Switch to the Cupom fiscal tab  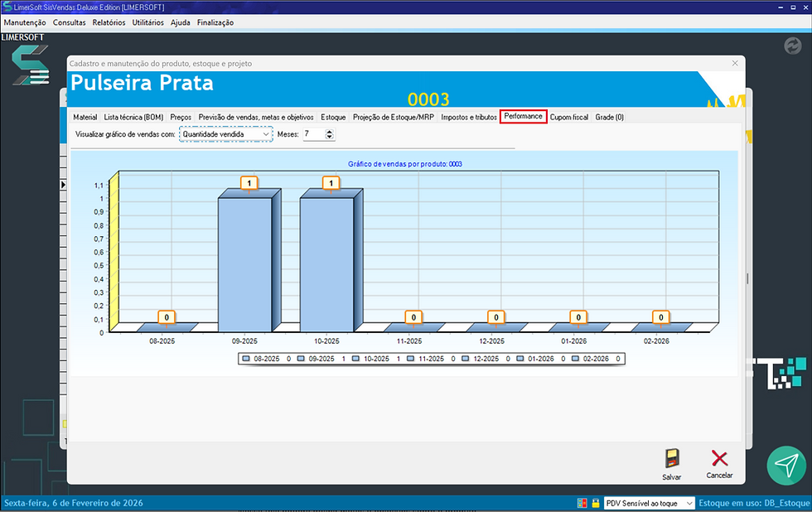tap(569, 117)
